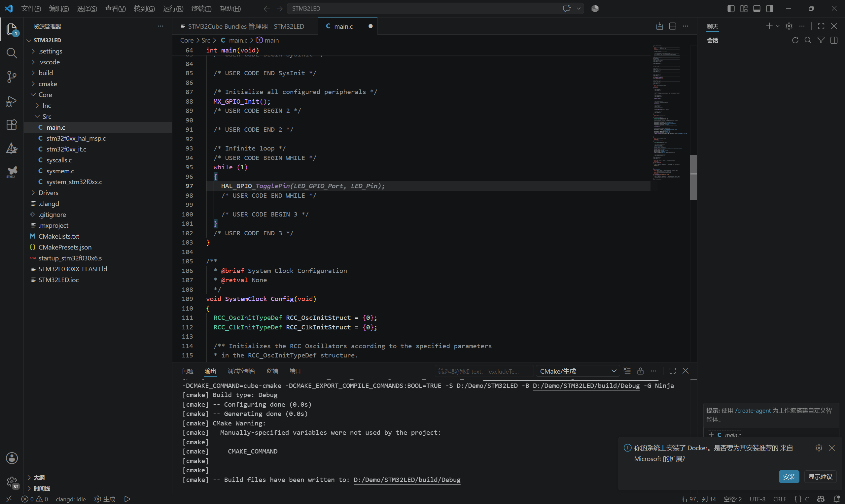Screen dimensions: 845x504
Task: Click the editor vertical scrollbar thumb
Action: tap(693, 177)
